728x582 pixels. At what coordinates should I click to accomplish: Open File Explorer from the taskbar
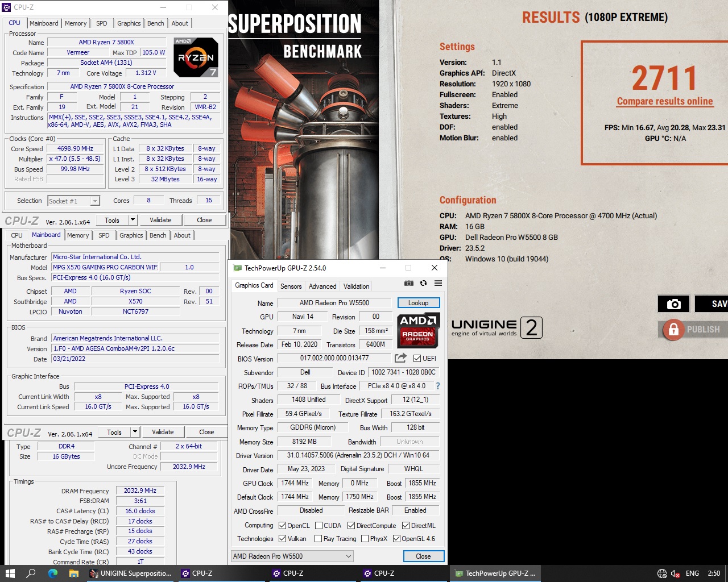(74, 573)
